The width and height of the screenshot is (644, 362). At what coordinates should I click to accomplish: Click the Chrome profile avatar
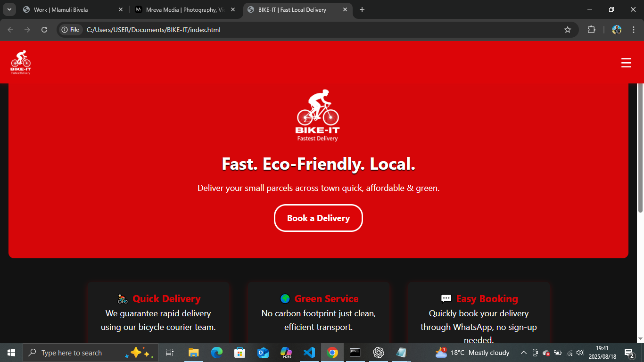[617, 30]
